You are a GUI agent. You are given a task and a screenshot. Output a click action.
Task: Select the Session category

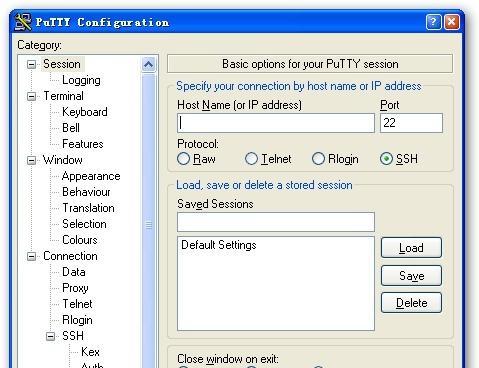(62, 64)
